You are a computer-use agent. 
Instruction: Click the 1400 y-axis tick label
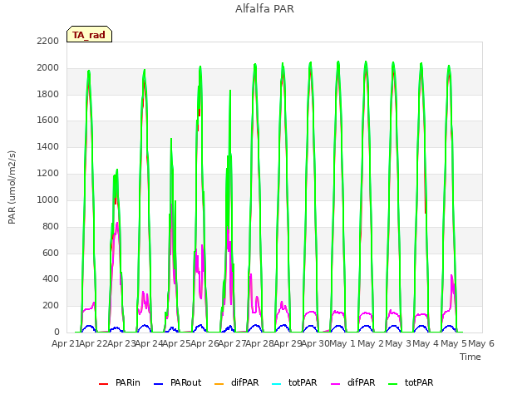[48, 146]
